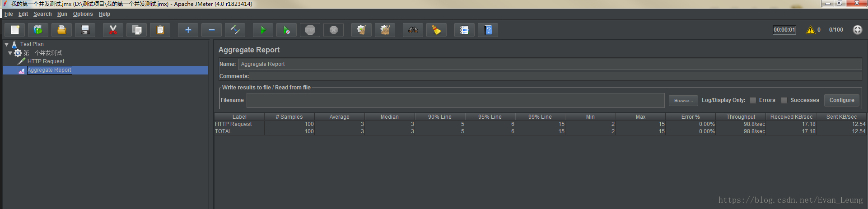This screenshot has width=868, height=209.
Task: Open the function helper dialog icon
Action: (464, 30)
